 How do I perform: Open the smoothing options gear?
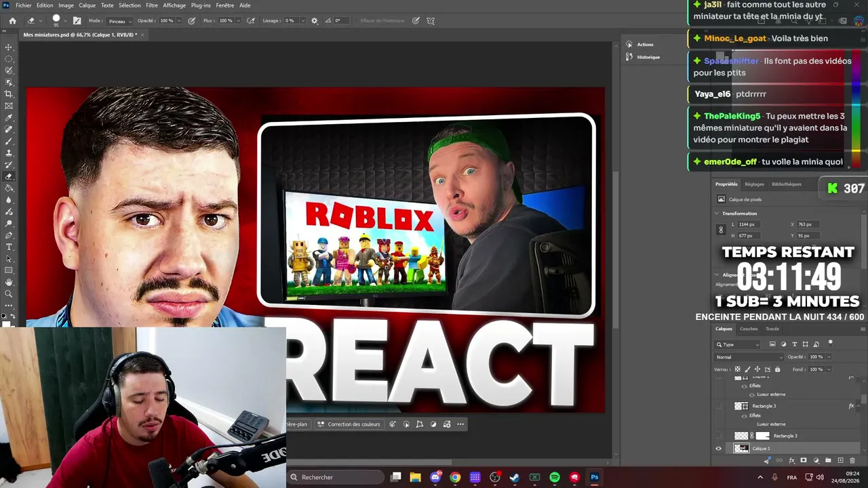coord(314,21)
